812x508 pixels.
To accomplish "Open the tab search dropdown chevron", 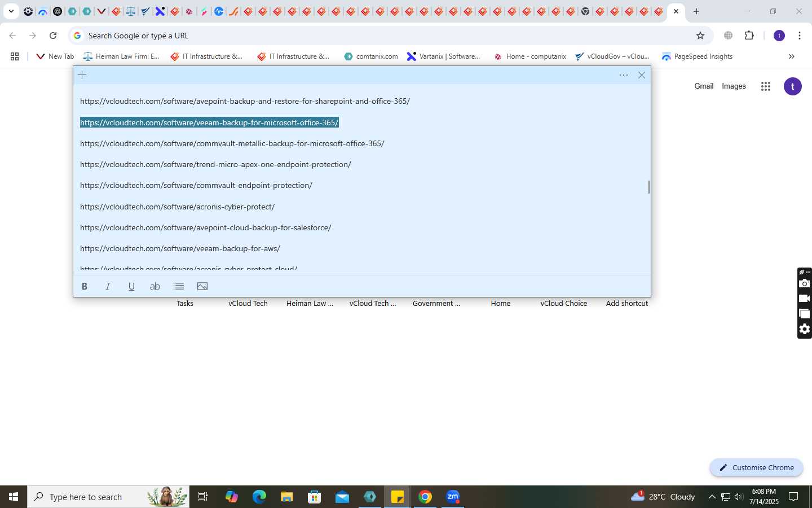I will [x=11, y=11].
